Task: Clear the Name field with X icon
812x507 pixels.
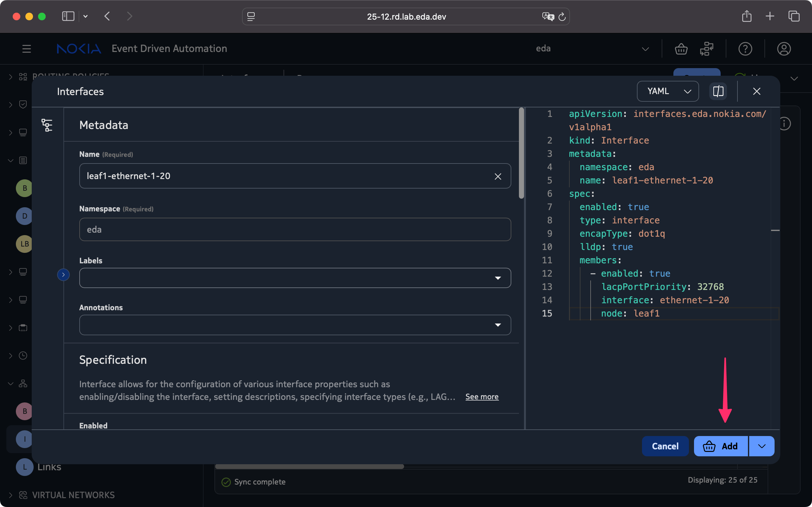Action: (498, 176)
